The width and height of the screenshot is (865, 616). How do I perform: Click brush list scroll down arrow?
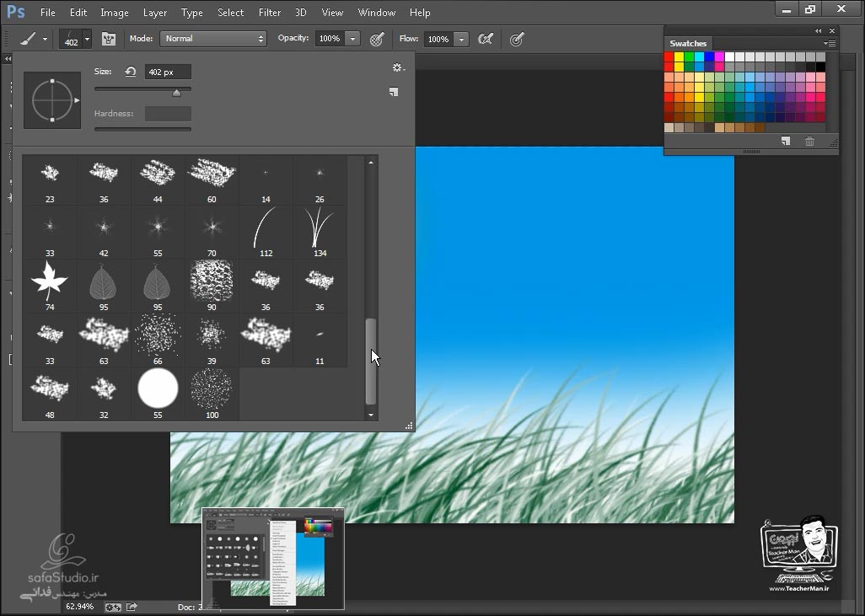371,415
